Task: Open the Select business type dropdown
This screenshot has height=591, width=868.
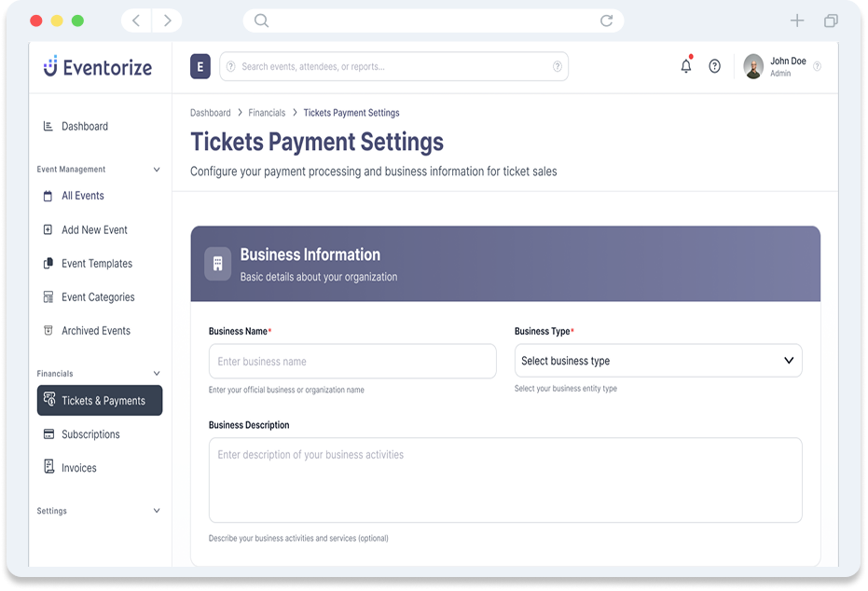Action: 657,361
